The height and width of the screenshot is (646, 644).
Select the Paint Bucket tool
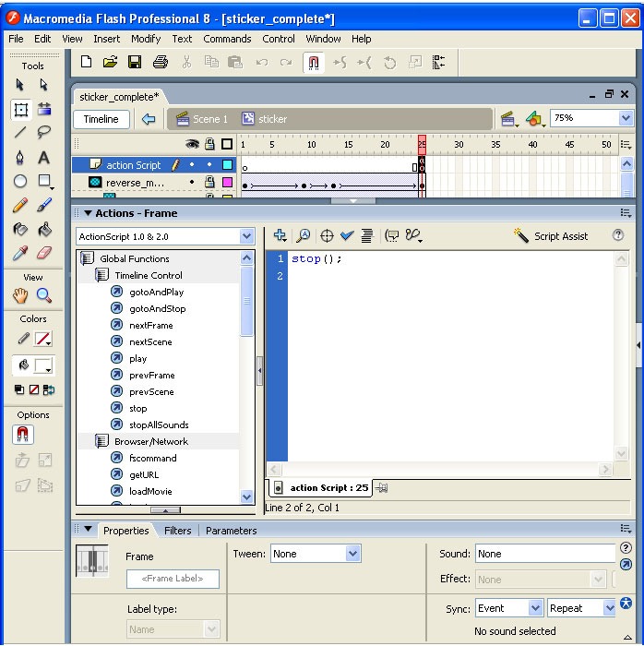[x=44, y=229]
